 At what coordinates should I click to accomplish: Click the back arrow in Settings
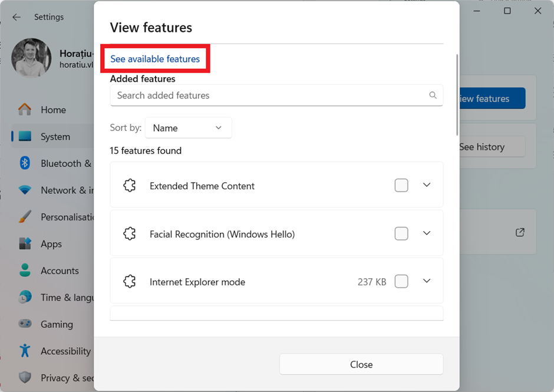(x=16, y=17)
